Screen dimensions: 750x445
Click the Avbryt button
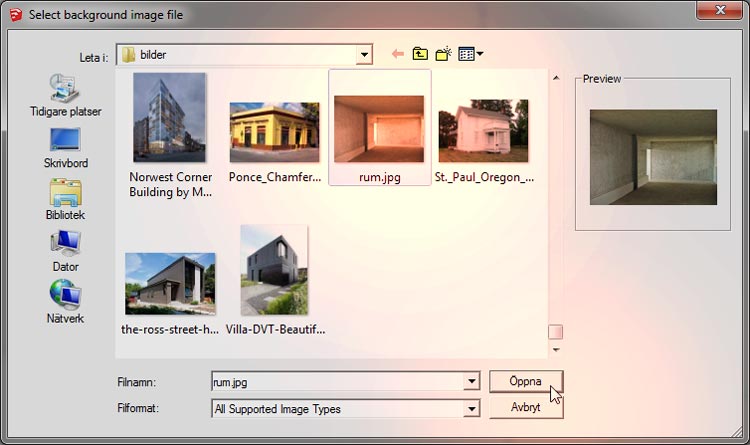(526, 407)
